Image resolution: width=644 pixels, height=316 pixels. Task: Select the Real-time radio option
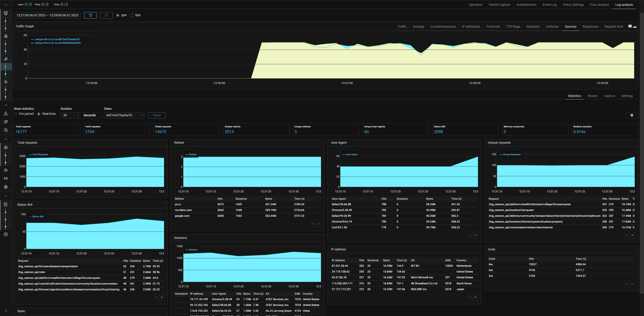tap(39, 114)
